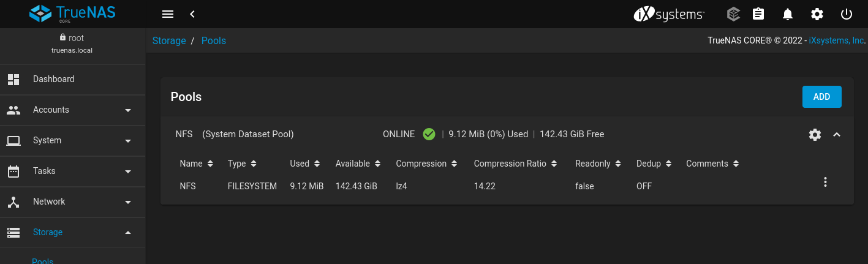Viewport: 868px width, 264px height.
Task: Click the 9.12 MiB (0%) Used text
Action: tap(488, 134)
